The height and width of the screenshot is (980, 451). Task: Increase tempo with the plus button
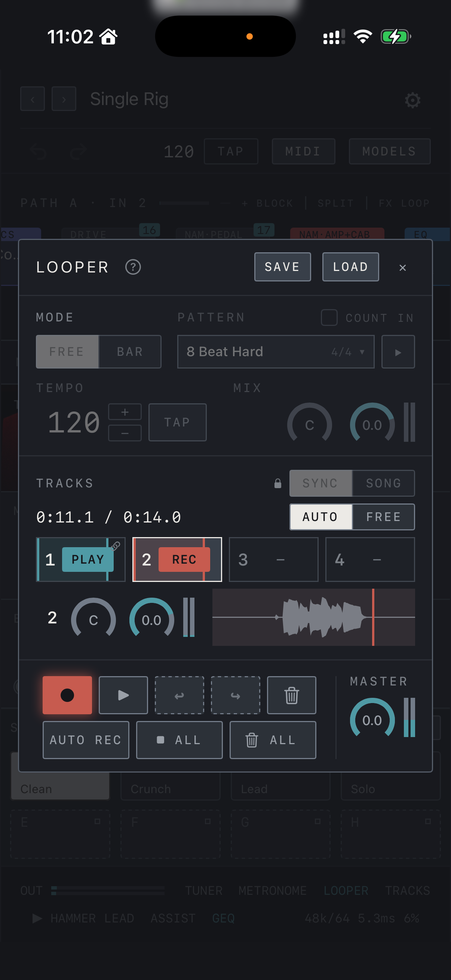pyautogui.click(x=125, y=412)
